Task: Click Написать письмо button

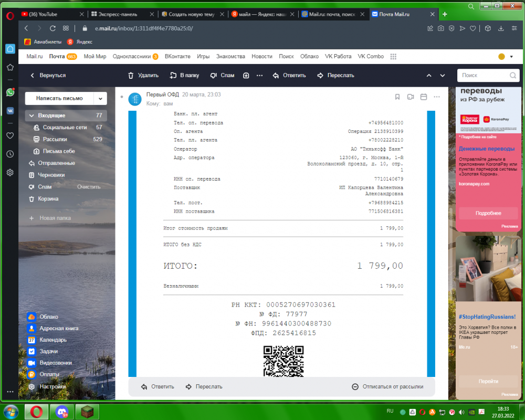Action: click(x=59, y=99)
